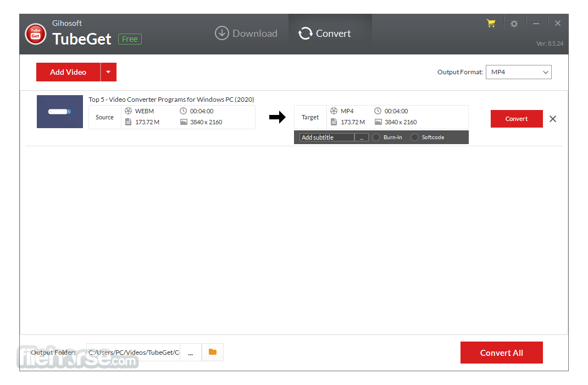
Task: Click the Ver: 8.5.24 version label
Action: point(550,43)
